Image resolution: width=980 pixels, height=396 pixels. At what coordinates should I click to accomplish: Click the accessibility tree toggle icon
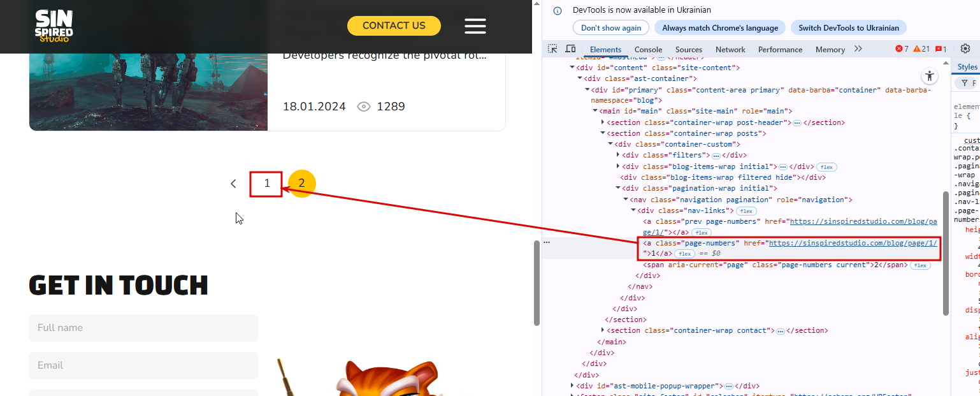click(x=930, y=76)
